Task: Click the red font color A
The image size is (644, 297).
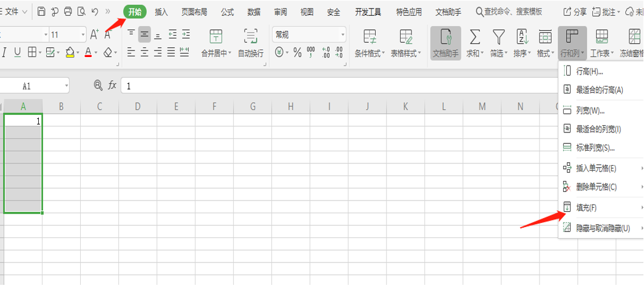Action: pyautogui.click(x=88, y=52)
